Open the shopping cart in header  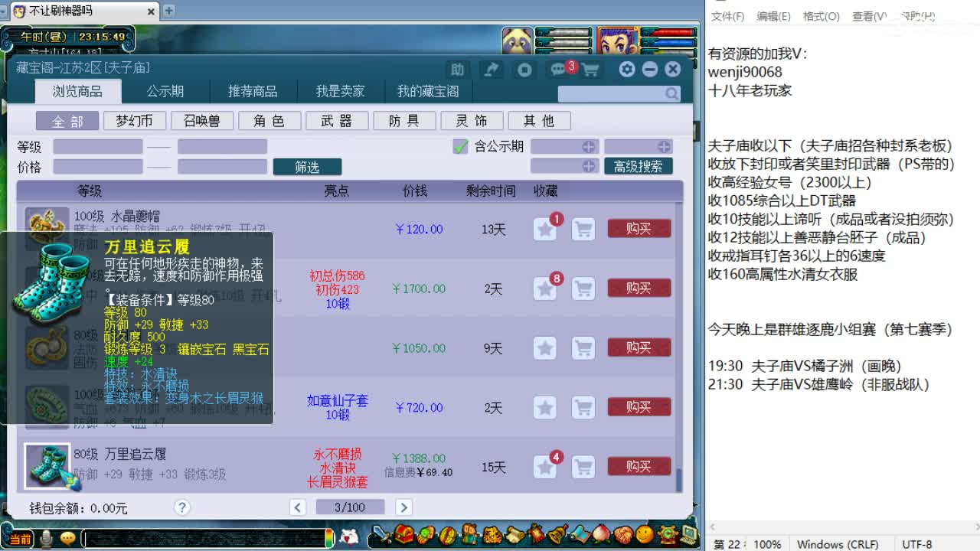point(590,70)
